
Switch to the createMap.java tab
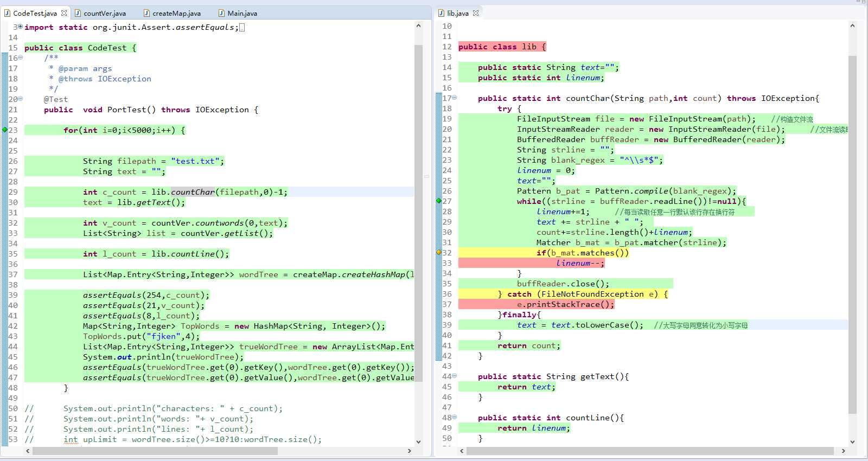[176, 13]
